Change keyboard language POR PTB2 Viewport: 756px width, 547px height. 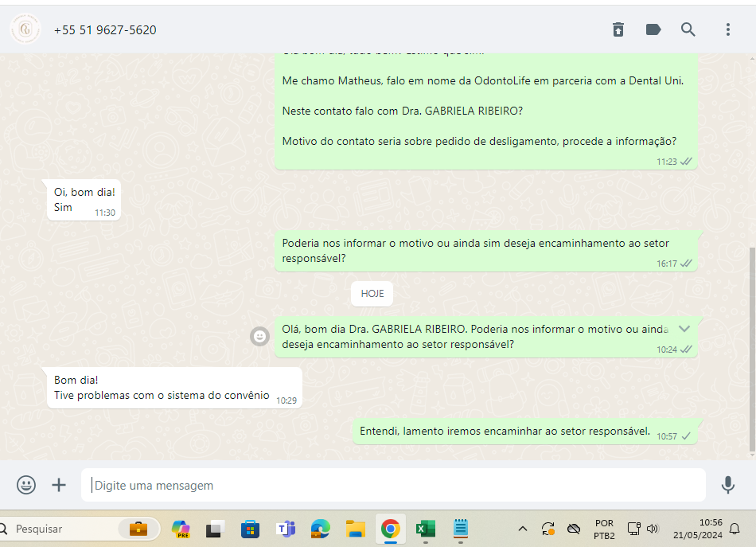tap(604, 529)
